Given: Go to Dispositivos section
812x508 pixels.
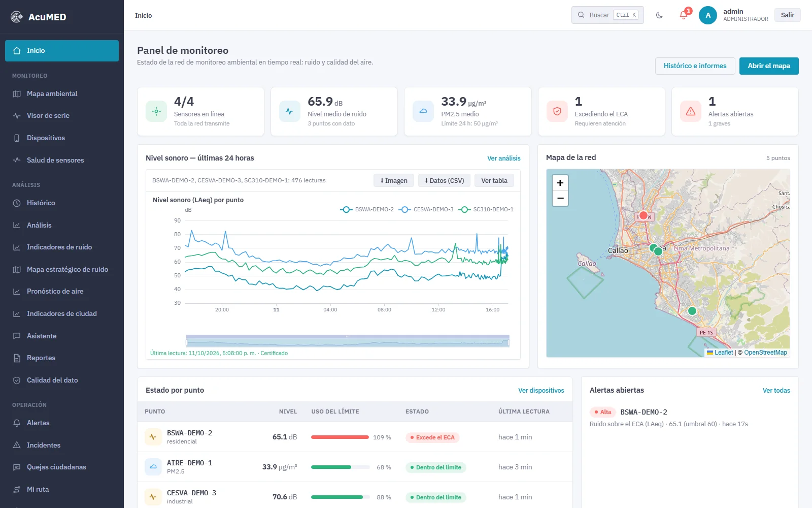Looking at the screenshot, I should (62, 138).
